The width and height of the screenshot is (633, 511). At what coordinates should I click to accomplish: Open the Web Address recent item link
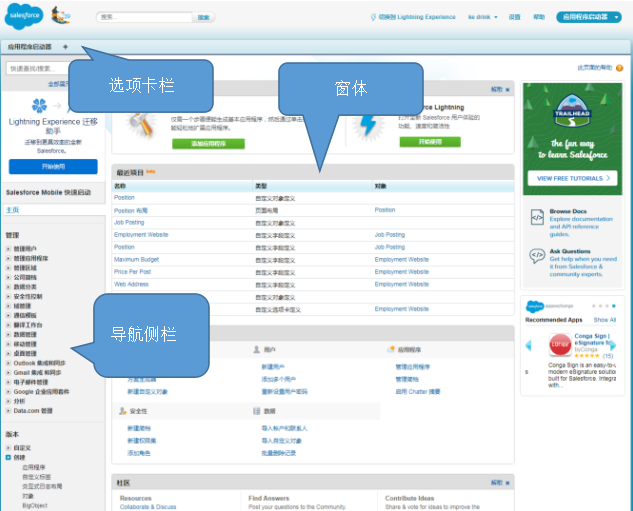point(131,284)
